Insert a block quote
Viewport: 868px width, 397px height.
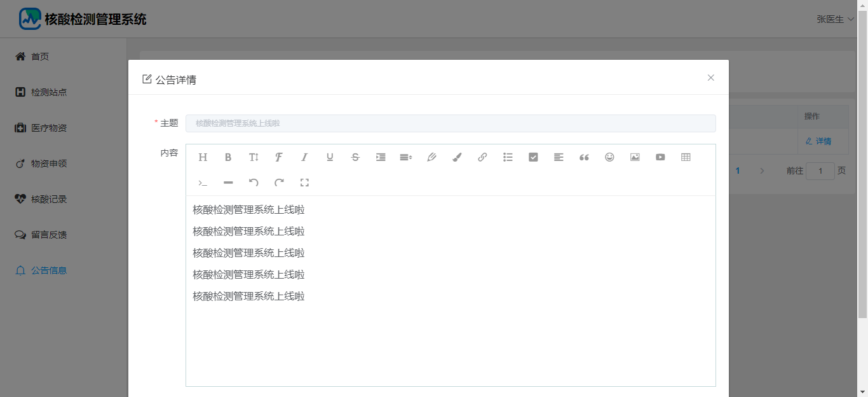tap(584, 157)
